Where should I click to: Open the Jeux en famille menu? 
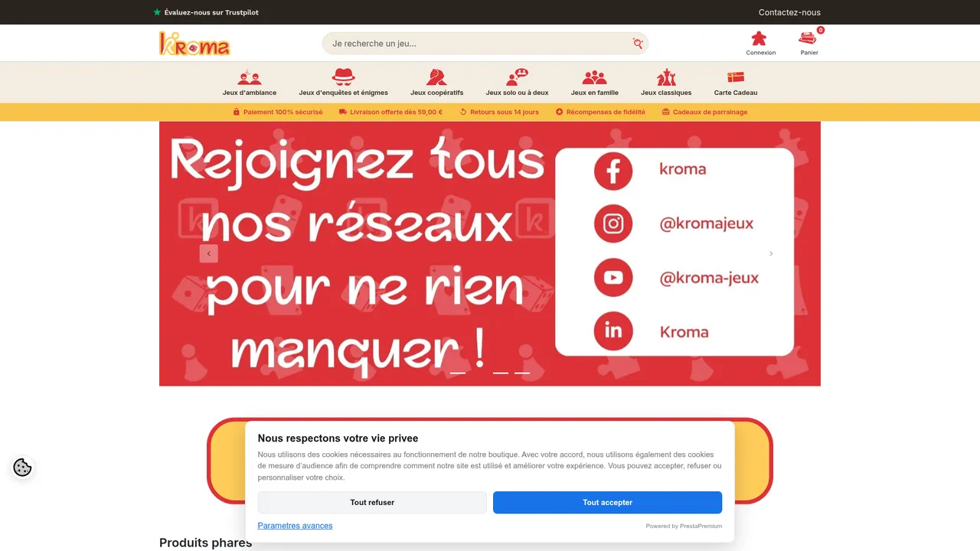pyautogui.click(x=594, y=82)
